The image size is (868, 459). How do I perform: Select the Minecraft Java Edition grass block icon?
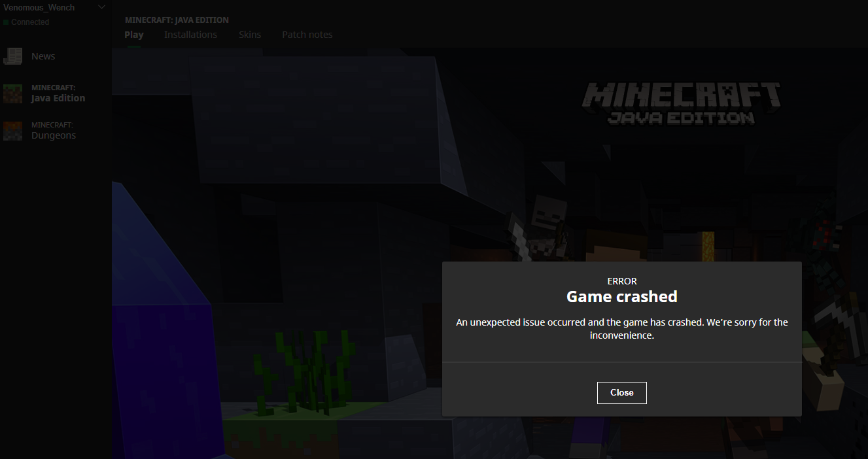12,93
